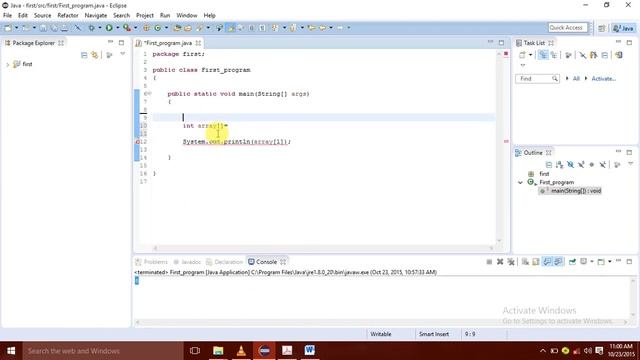Expand the 'first' project in Package Explorer
640x360 pixels.
7,64
